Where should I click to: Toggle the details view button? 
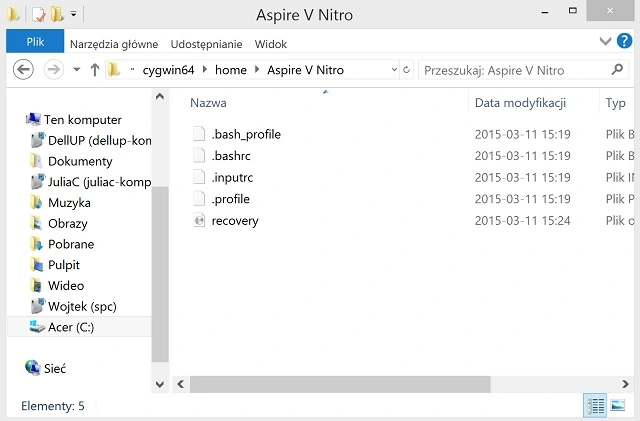click(x=597, y=405)
